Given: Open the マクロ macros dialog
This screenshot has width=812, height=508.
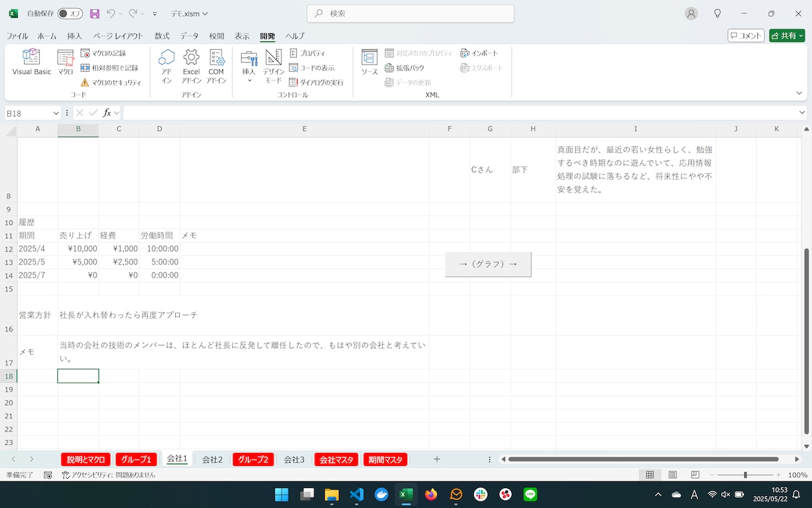Looking at the screenshot, I should (65, 63).
